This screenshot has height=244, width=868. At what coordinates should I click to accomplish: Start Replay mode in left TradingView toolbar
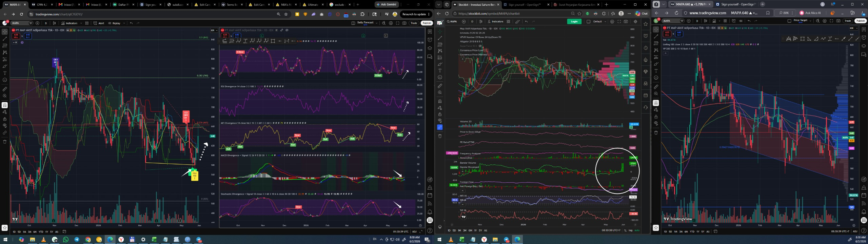pos(115,23)
